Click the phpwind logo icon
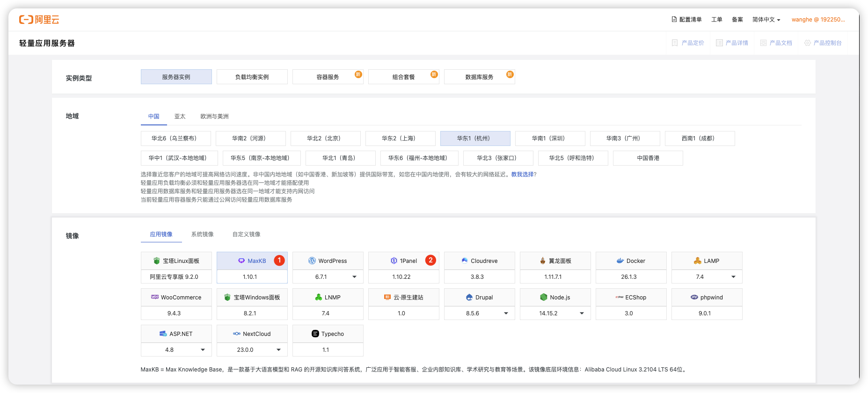This screenshot has width=868, height=393. click(694, 298)
